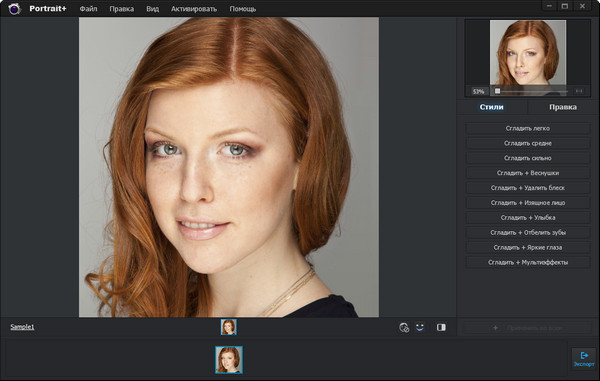The width and height of the screenshot is (600, 381).
Task: Apply the Сгладить легко style
Action: [528, 128]
